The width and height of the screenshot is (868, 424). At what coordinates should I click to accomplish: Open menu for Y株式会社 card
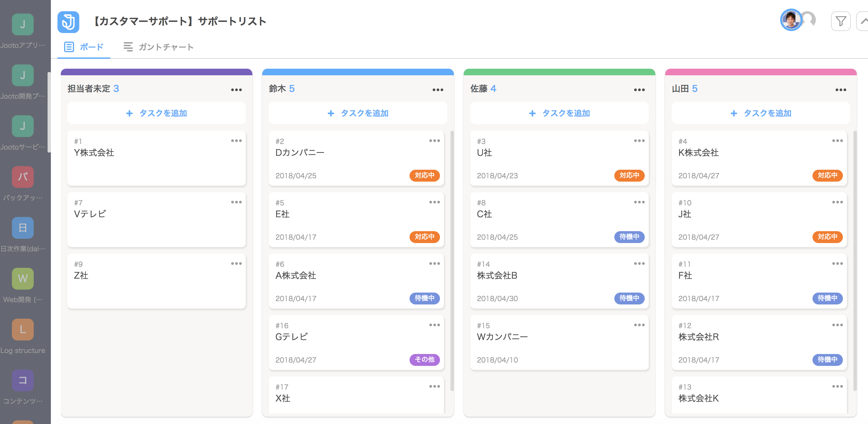click(236, 141)
